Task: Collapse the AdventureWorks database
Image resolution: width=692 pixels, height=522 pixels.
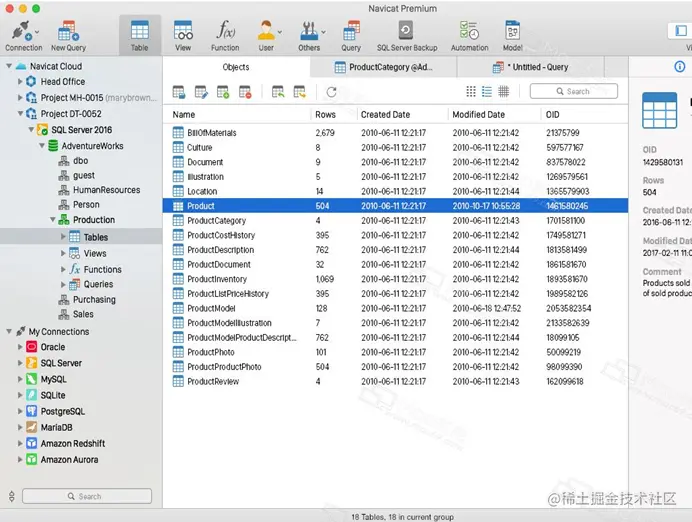Action: (41, 146)
